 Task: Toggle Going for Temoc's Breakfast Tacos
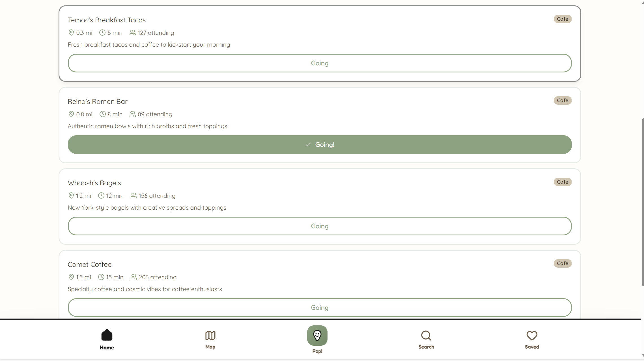click(x=320, y=63)
